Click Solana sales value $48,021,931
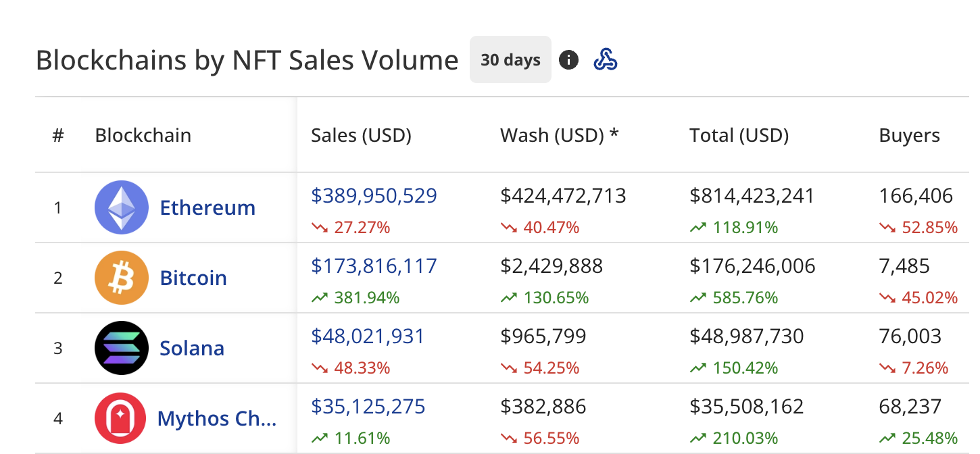This screenshot has width=980, height=454. 368,336
